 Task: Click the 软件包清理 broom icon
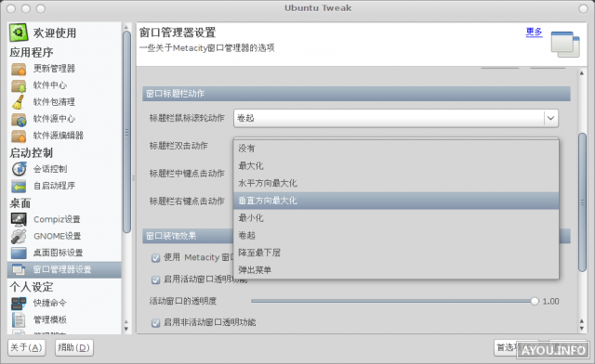(19, 102)
